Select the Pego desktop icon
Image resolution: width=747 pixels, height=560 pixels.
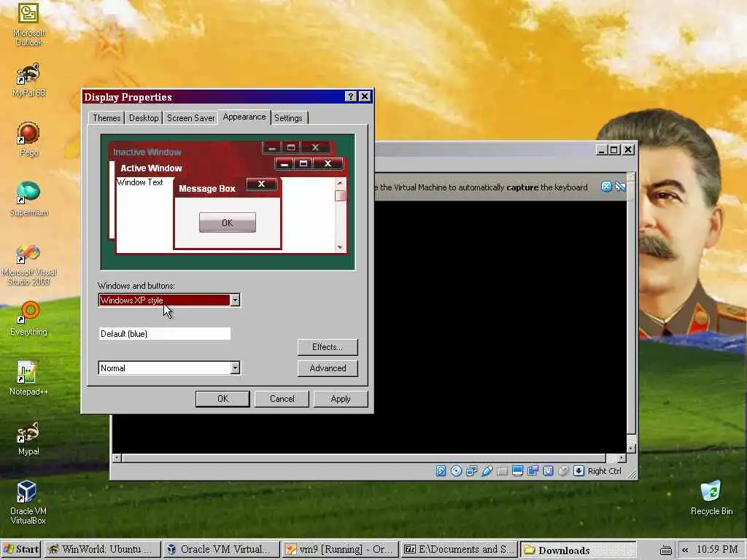coord(28,139)
